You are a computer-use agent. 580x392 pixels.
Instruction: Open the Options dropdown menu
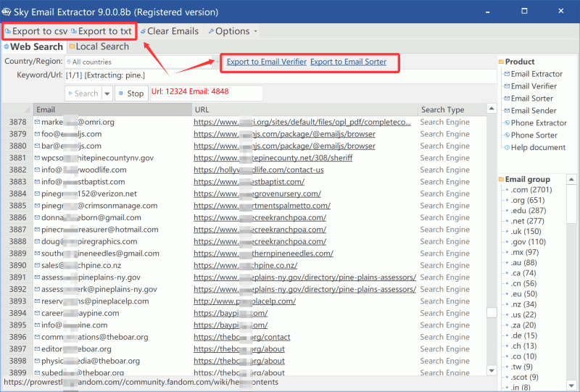pos(233,31)
